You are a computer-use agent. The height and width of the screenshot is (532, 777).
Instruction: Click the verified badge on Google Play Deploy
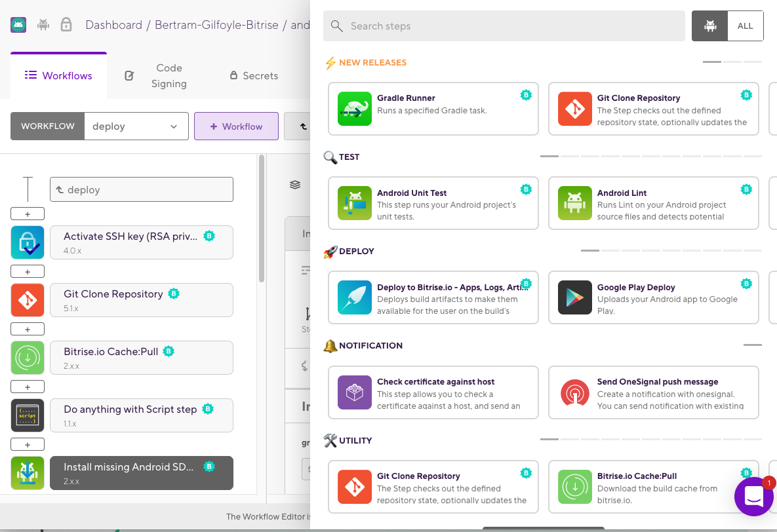click(746, 284)
